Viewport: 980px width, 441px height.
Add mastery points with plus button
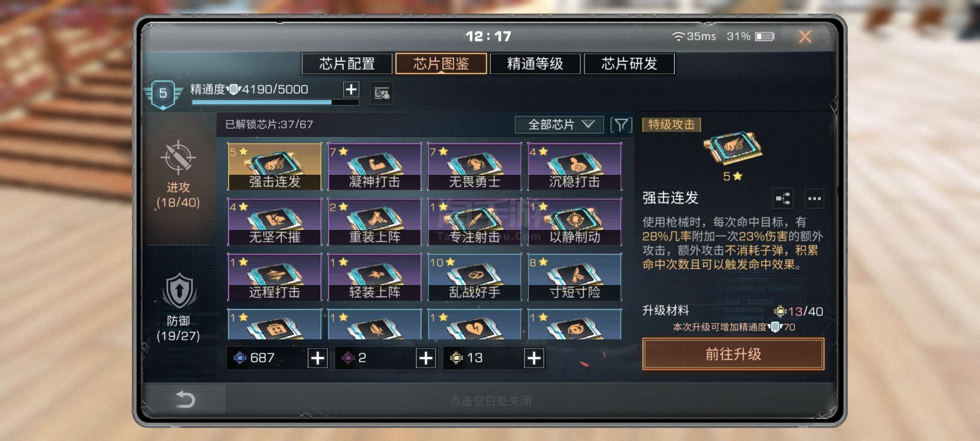tap(351, 89)
